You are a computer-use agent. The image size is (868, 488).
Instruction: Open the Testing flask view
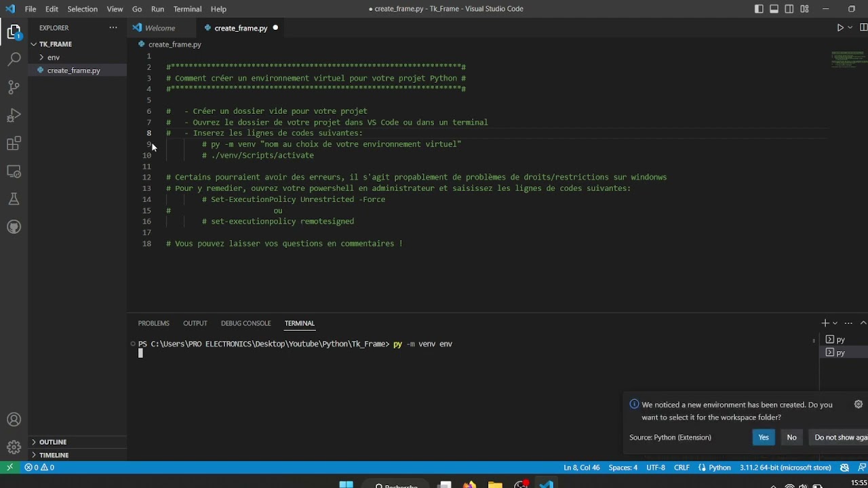tap(14, 199)
